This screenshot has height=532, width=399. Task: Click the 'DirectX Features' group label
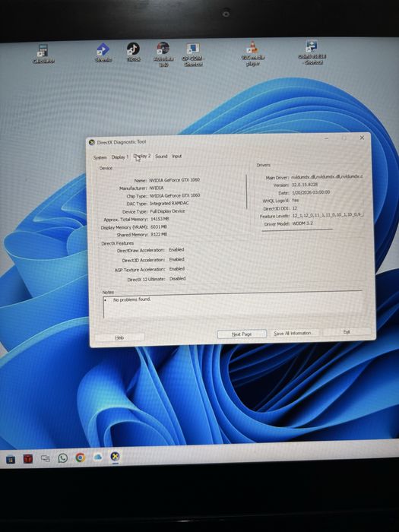click(117, 243)
